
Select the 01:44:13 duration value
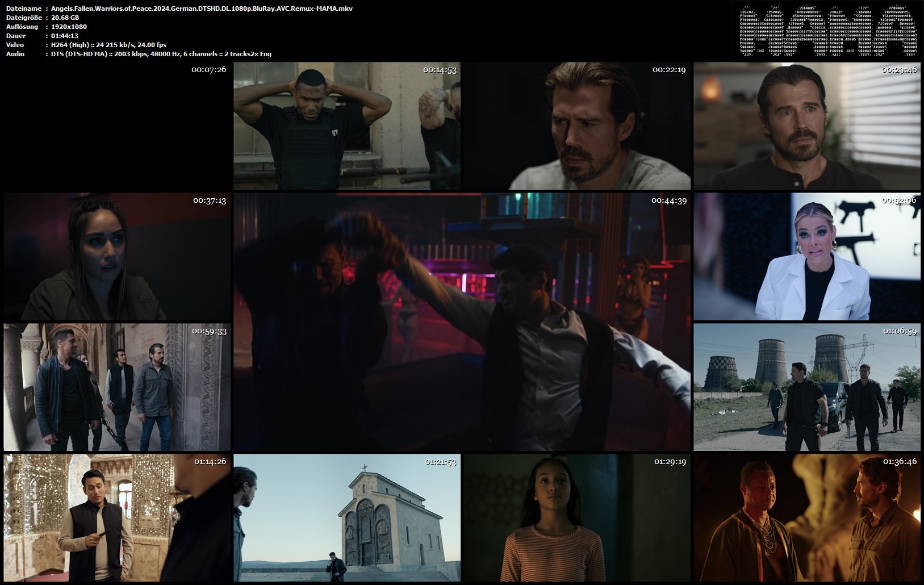(x=65, y=36)
